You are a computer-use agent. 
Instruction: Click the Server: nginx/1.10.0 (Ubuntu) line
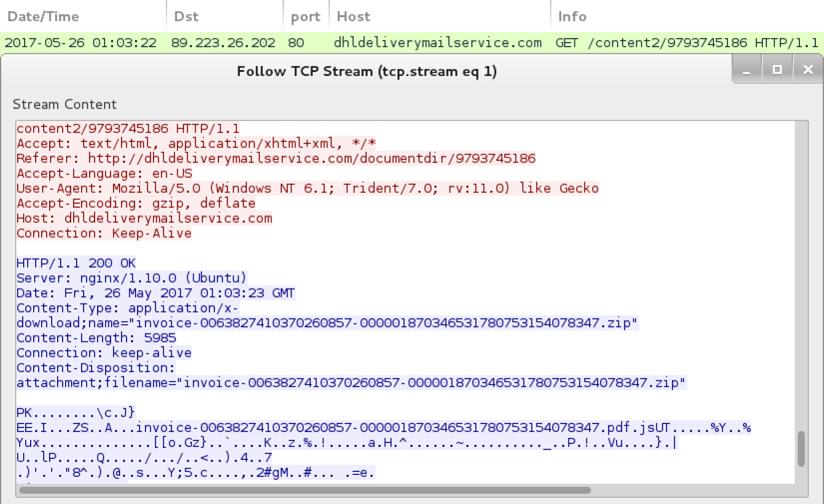[132, 278]
